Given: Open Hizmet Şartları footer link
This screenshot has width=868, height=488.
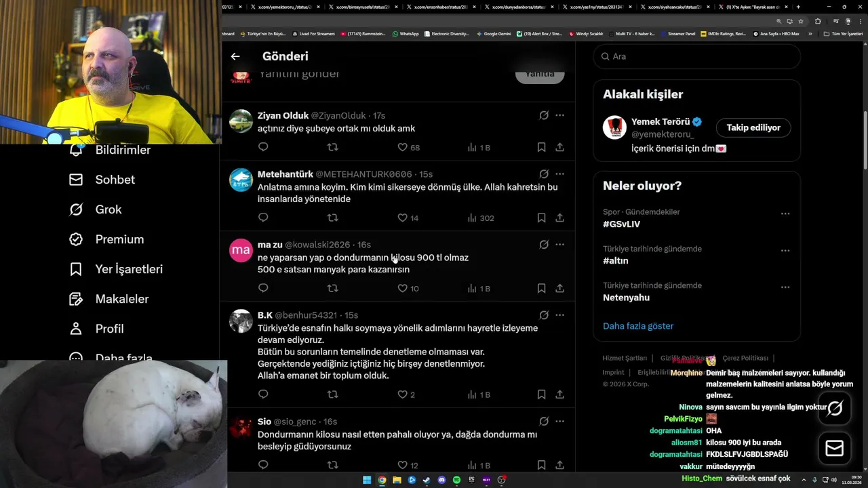Looking at the screenshot, I should [625, 358].
